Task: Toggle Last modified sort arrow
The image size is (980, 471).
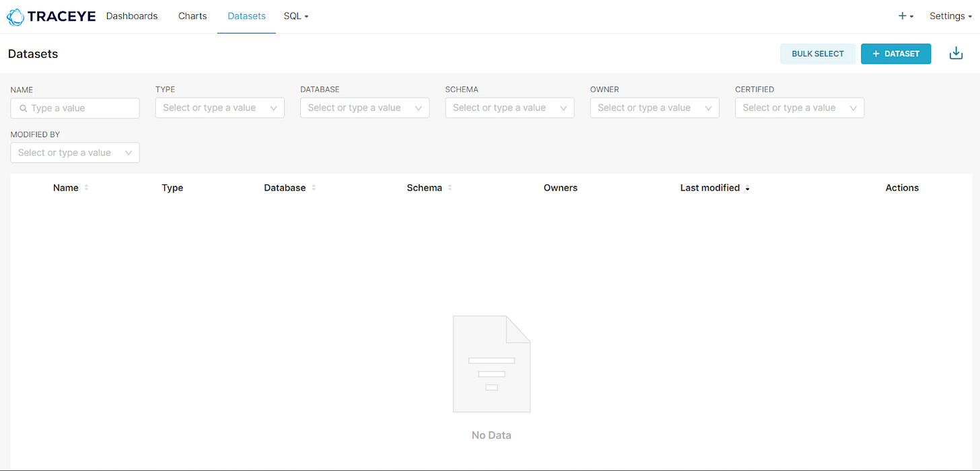Action: pos(747,188)
